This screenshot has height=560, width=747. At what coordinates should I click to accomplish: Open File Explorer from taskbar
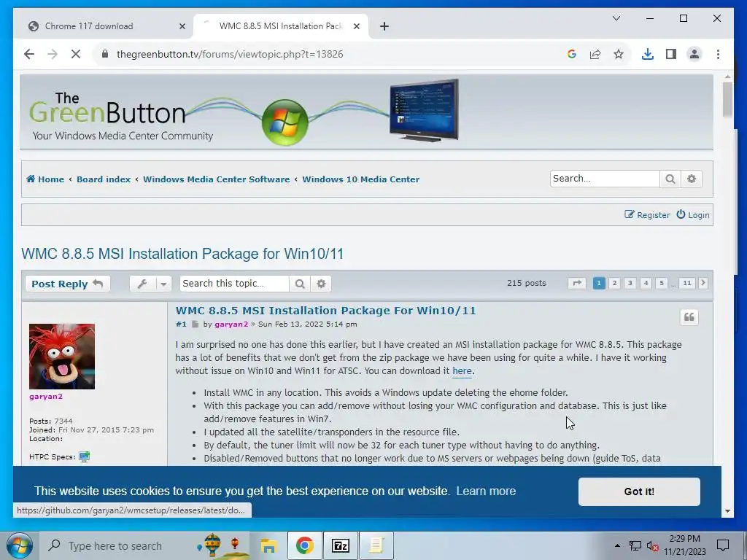tap(268, 545)
